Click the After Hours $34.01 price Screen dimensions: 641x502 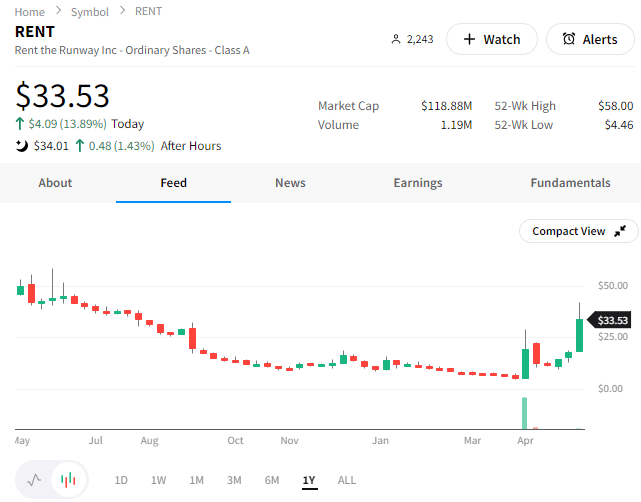51,146
